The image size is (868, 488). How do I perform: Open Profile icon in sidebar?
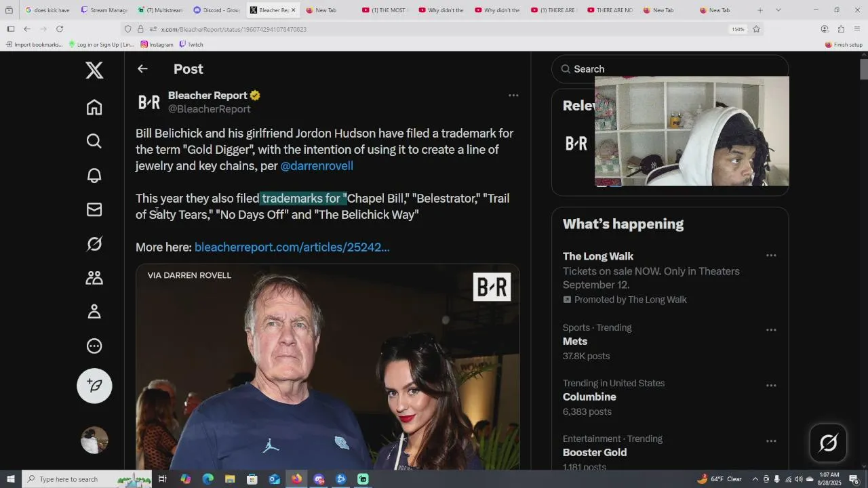[94, 311]
